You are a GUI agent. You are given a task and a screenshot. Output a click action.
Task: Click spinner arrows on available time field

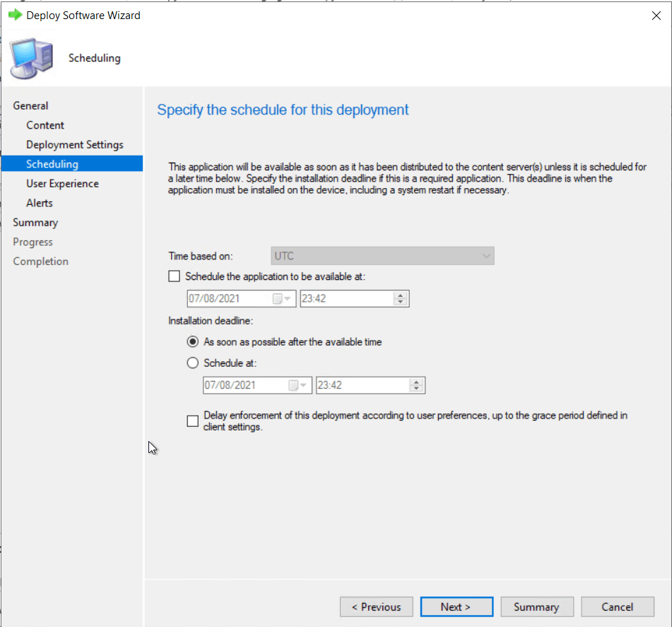pos(401,299)
